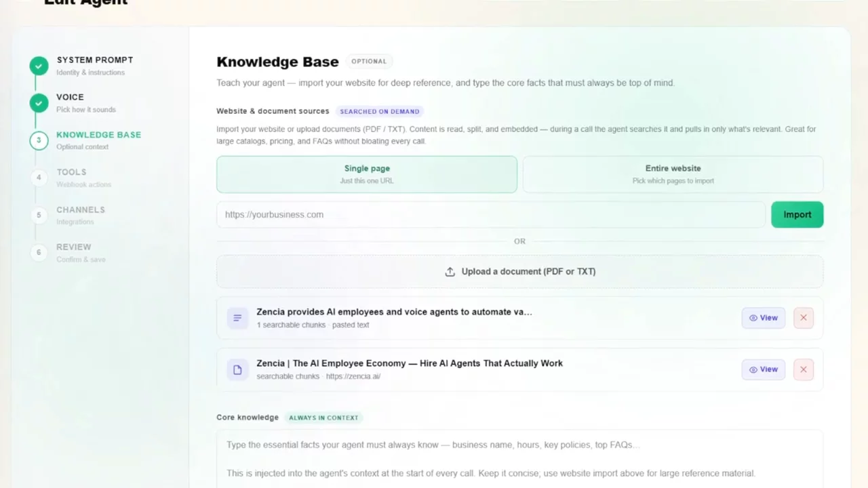The height and width of the screenshot is (488, 868).
Task: Click the https://zencia.ai/ source caption
Action: [353, 376]
